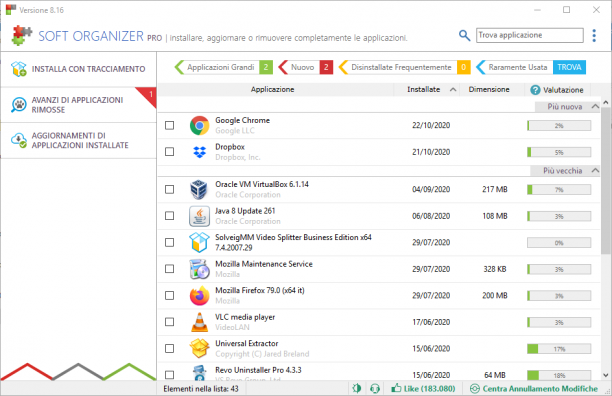
Task: Click the Valutazione help question icon
Action: tap(535, 90)
